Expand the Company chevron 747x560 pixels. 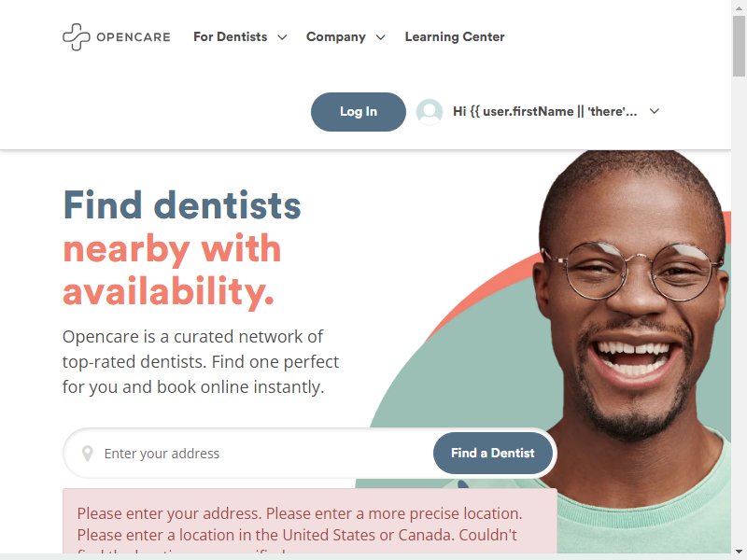point(380,37)
